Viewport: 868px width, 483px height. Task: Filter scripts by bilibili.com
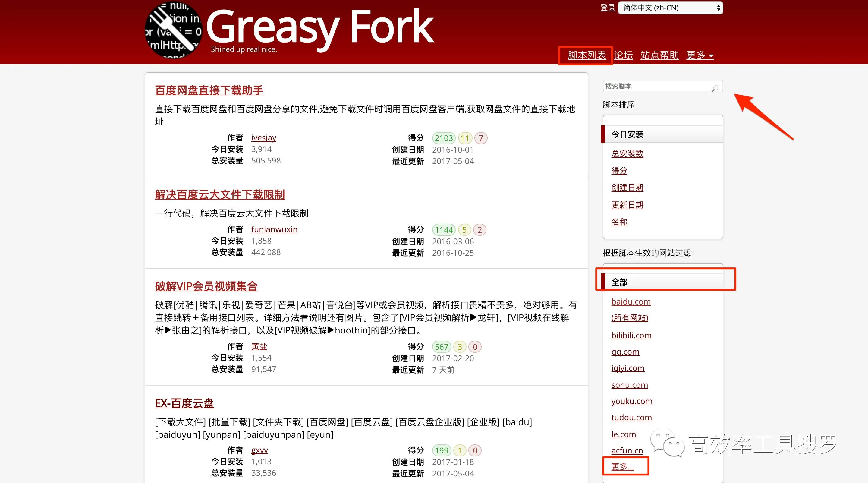point(631,335)
